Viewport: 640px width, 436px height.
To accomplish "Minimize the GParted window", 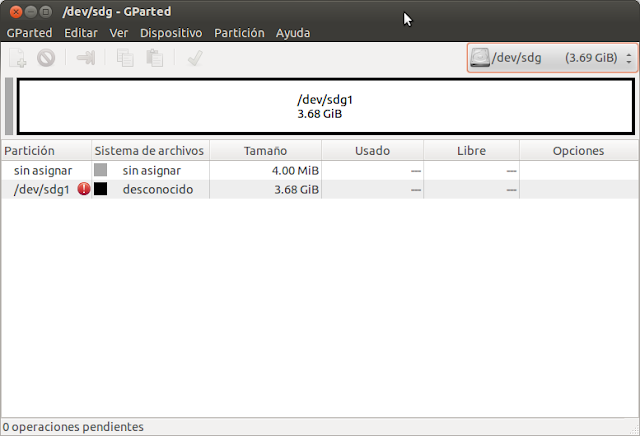I will click(31, 11).
